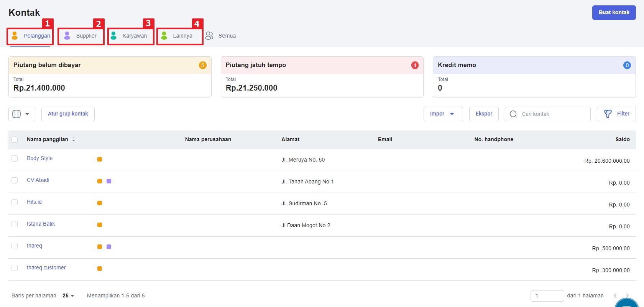The image size is (644, 307).
Task: Click the orange tag in Body Style row
Action: pos(100,159)
